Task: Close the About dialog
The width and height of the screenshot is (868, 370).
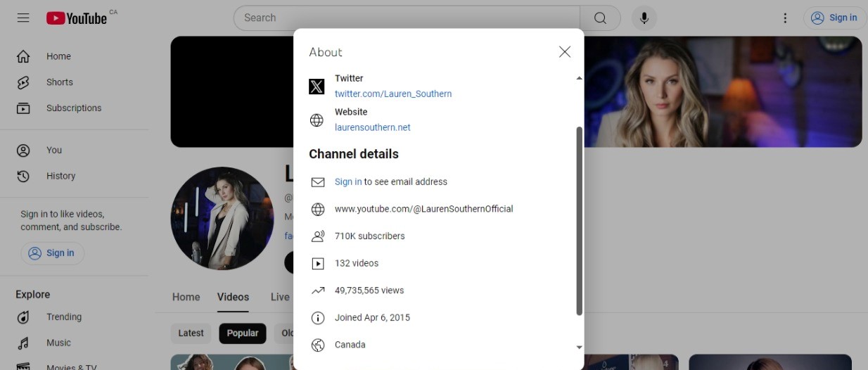Action: (565, 52)
